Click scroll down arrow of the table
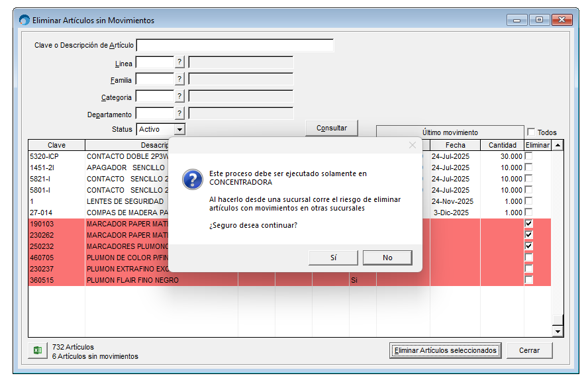The height and width of the screenshot is (386, 588). click(x=558, y=331)
